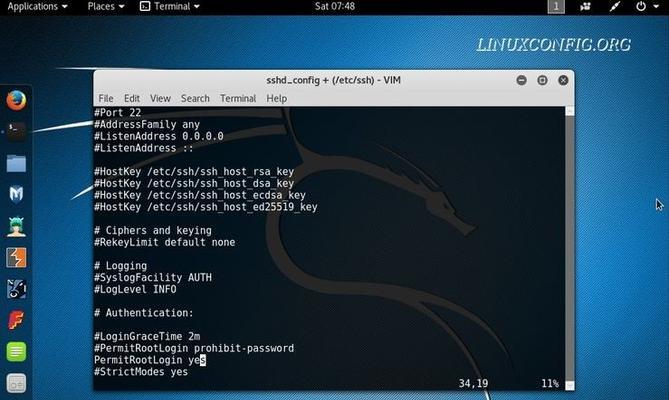Launch Firefox from the dock

click(x=16, y=101)
